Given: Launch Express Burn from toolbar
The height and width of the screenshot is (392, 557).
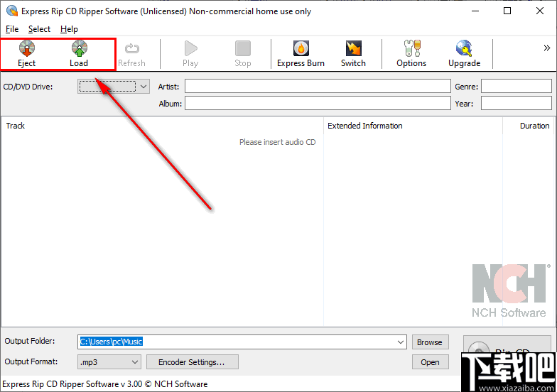Looking at the screenshot, I should 301,54.
